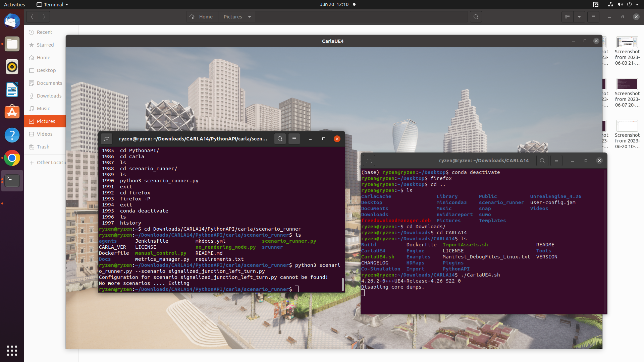The width and height of the screenshot is (644, 362).
Task: Open the Help app from the dock
Action: 12,135
